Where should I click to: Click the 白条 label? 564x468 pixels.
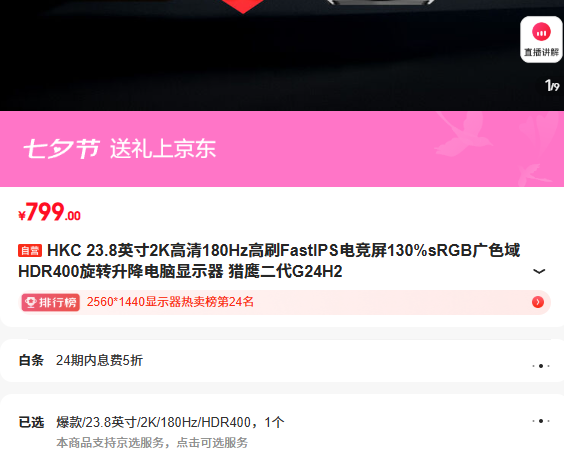pos(31,360)
